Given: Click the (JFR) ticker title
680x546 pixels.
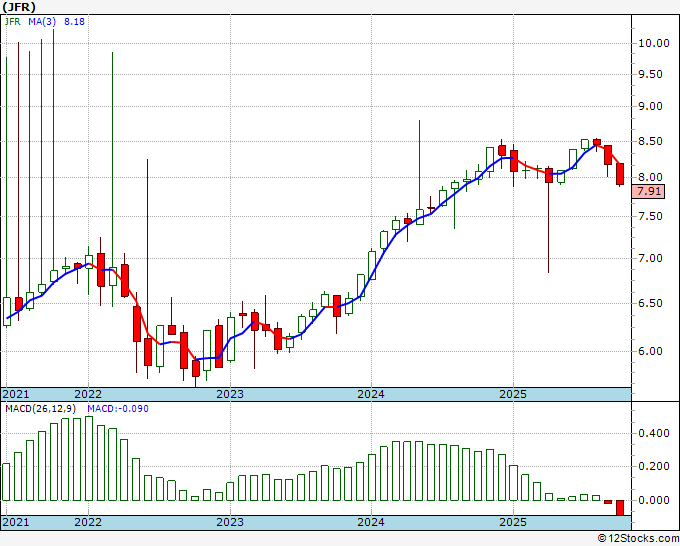Looking at the screenshot, I should click(x=19, y=7).
